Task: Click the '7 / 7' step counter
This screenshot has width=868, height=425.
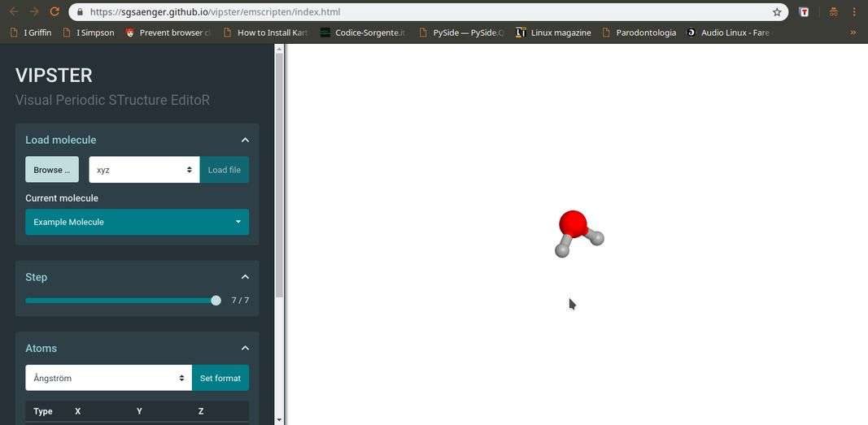Action: coord(240,300)
